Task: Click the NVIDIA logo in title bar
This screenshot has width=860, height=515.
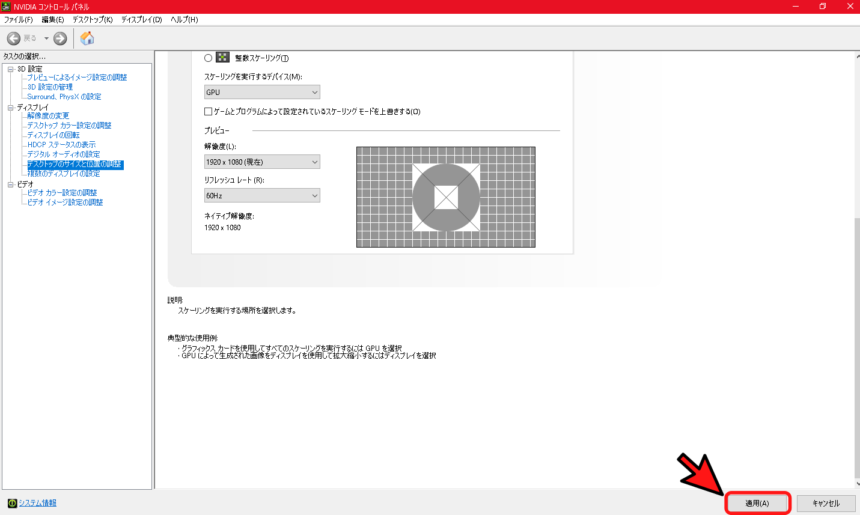Action: coord(6,7)
